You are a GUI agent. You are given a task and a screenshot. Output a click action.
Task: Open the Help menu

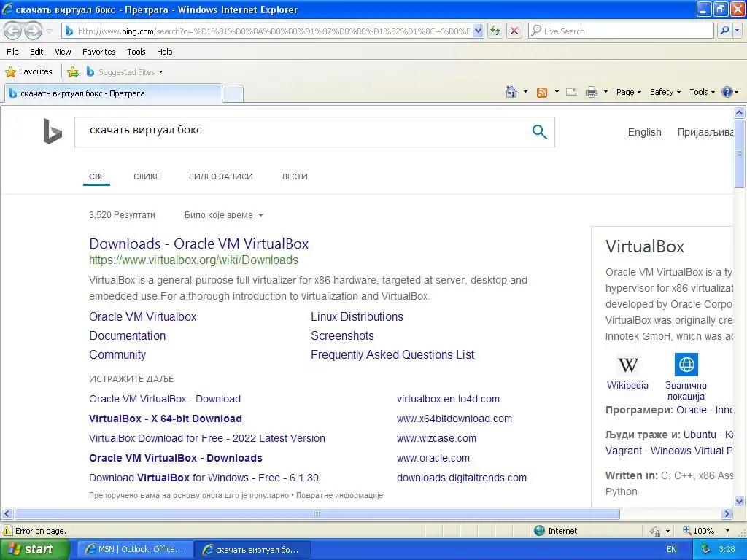tap(165, 52)
